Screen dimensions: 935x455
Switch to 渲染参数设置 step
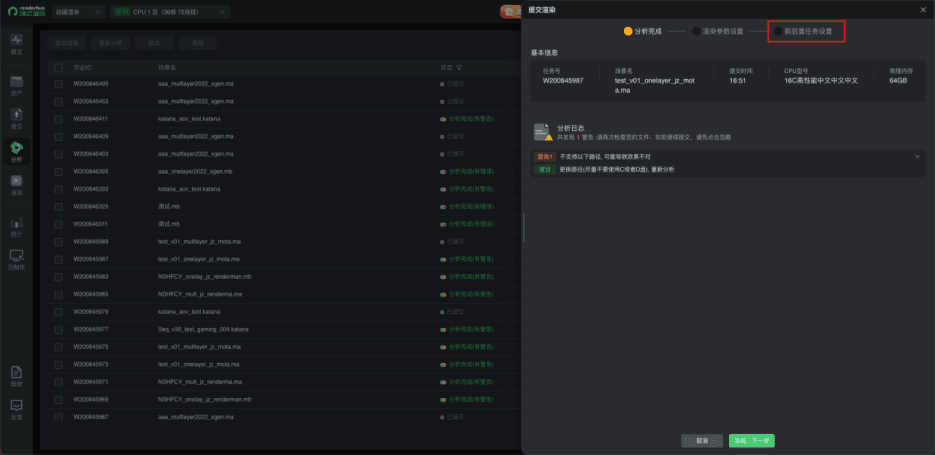coord(716,31)
